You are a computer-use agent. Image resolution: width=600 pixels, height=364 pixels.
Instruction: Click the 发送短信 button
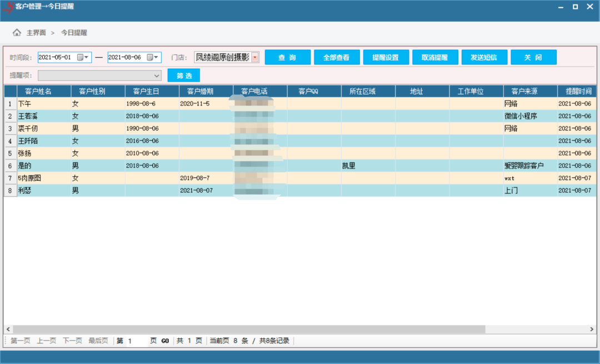[484, 57]
